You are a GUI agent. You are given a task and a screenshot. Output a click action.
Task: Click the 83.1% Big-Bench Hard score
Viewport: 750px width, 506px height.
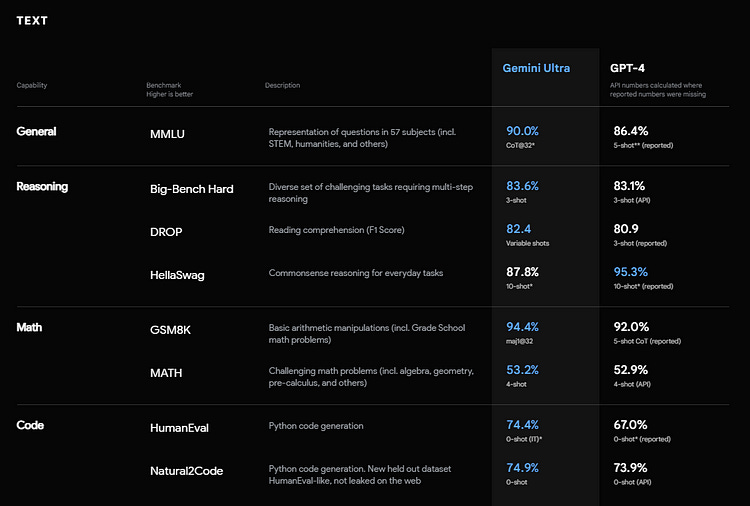tap(629, 186)
